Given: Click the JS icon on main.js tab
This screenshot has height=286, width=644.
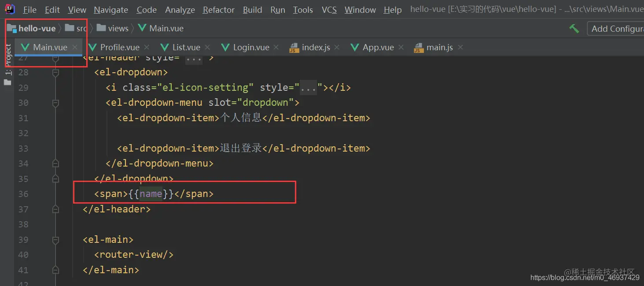Looking at the screenshot, I should pos(419,48).
